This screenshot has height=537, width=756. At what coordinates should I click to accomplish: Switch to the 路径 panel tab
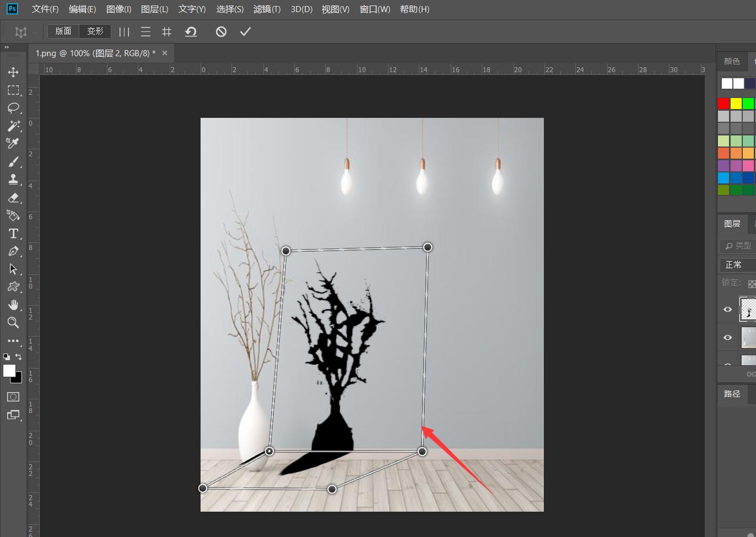732,394
